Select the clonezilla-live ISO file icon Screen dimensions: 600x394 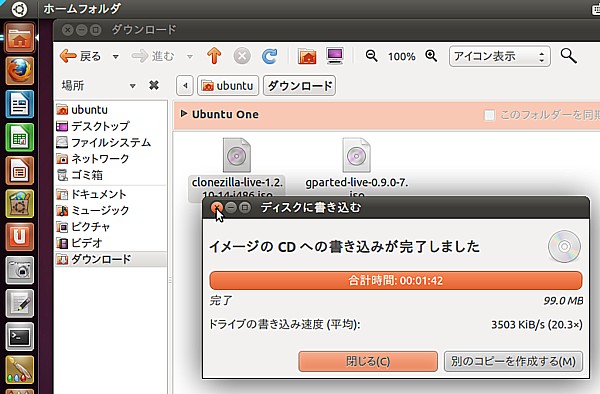(x=237, y=155)
